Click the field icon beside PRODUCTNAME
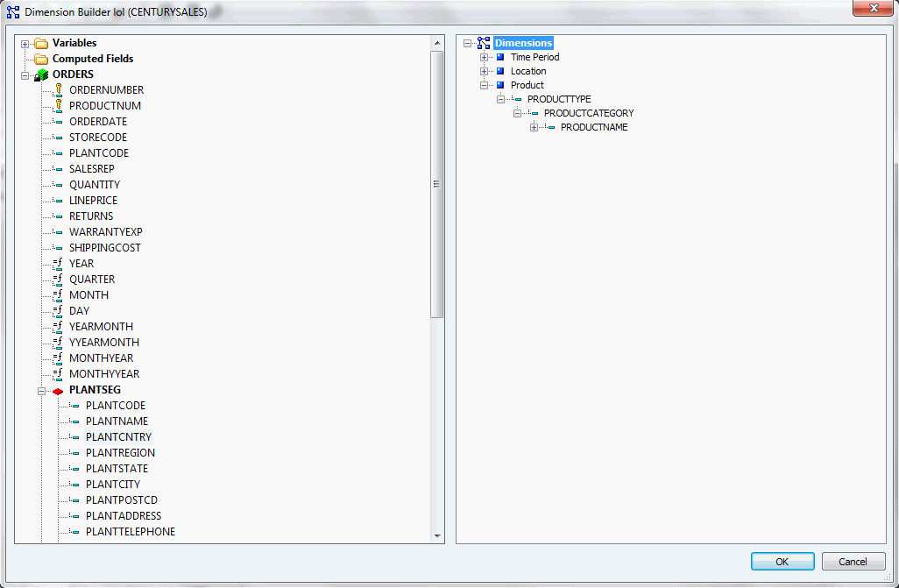This screenshot has height=588, width=899. click(550, 127)
